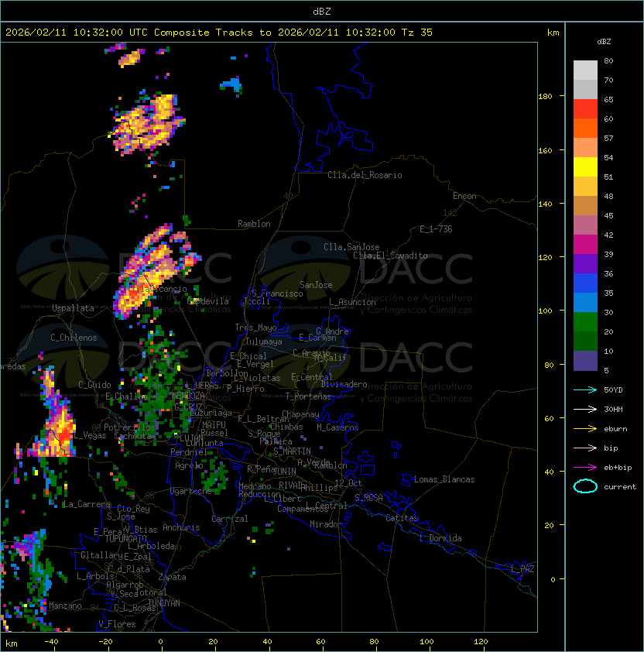Click the Tres_Mayo label
Viewport: 644px width, 652px height.
tap(255, 328)
